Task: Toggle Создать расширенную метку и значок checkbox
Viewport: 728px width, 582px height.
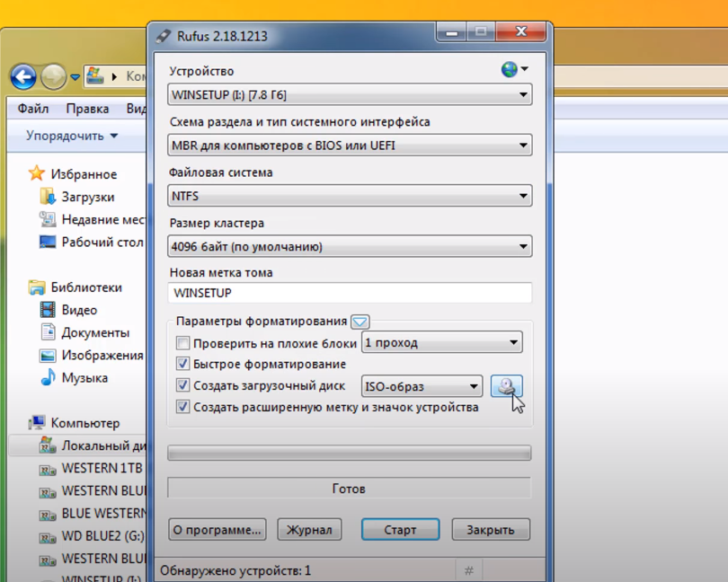Action: tap(183, 407)
